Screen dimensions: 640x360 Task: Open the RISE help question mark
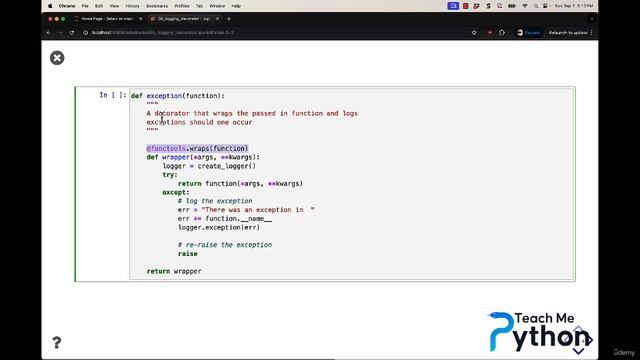pos(57,342)
